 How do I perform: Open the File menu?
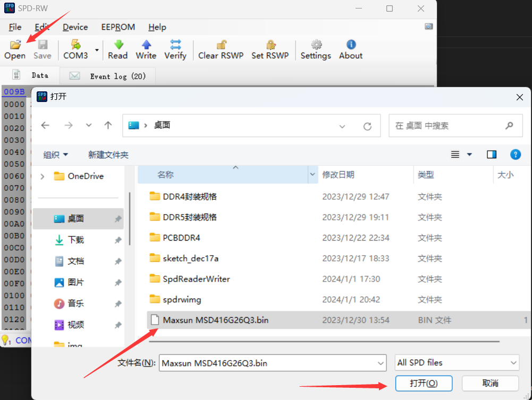(x=15, y=27)
